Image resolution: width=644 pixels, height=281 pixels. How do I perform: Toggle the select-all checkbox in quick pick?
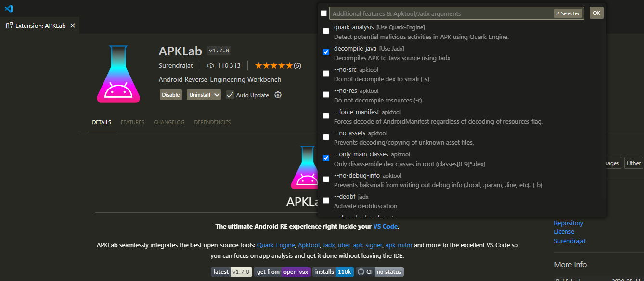[324, 13]
